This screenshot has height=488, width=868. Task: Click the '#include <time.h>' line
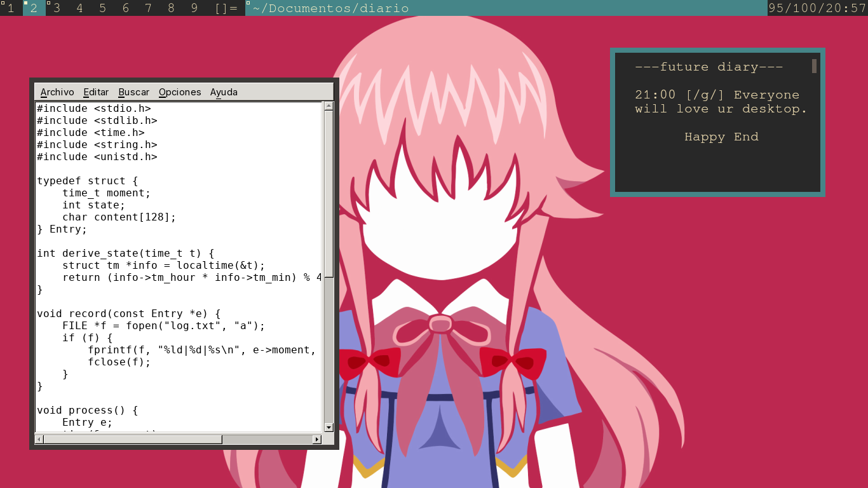(91, 133)
